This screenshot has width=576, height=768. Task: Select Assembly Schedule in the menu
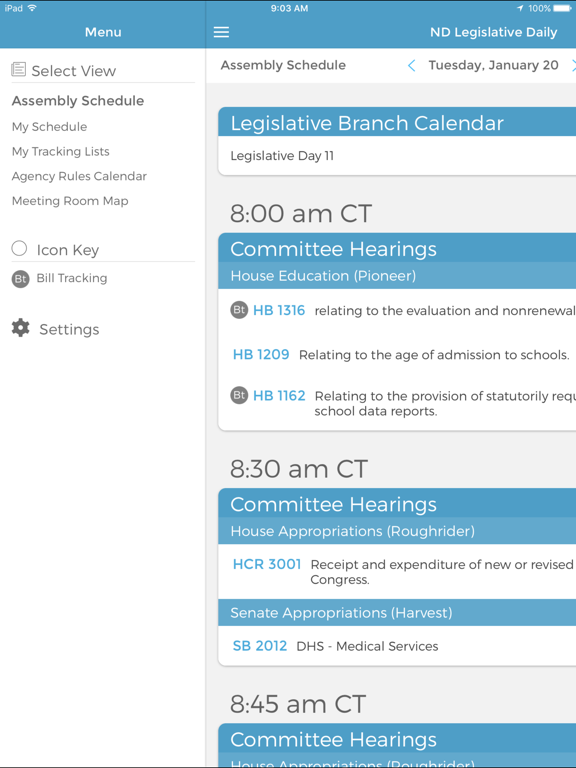pos(78,101)
